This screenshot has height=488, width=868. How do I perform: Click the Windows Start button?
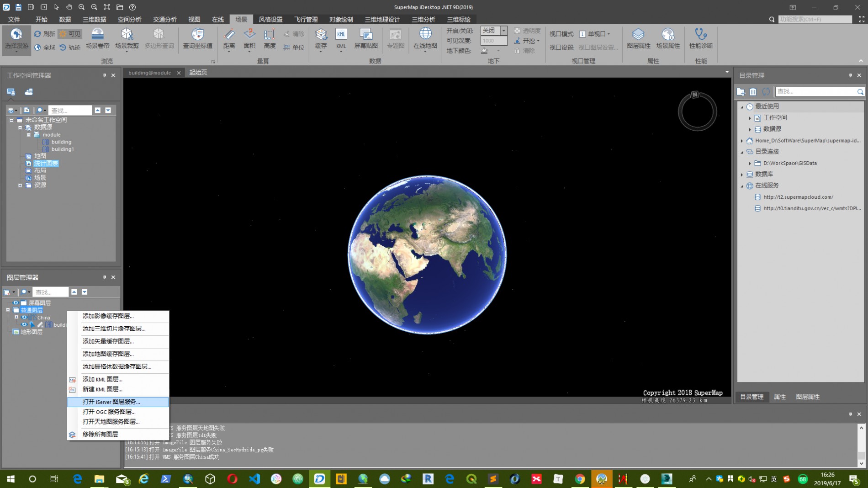pos(11,478)
